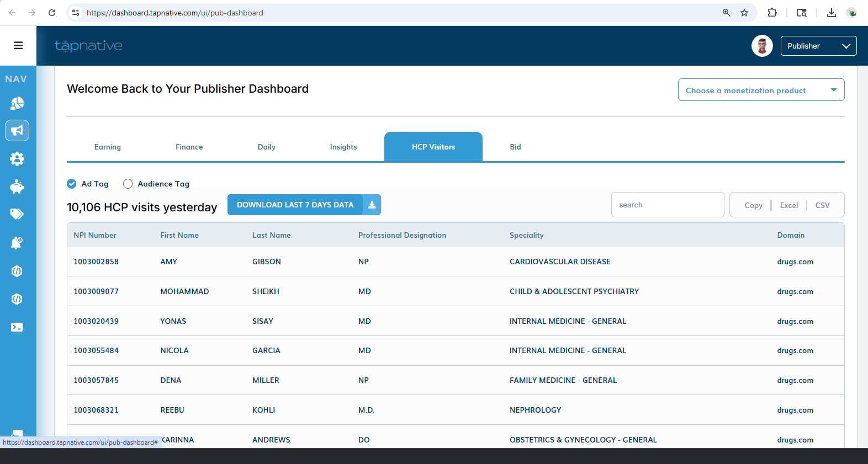Switch to the Earning tab
Screen dimensions: 868x464
108,147
